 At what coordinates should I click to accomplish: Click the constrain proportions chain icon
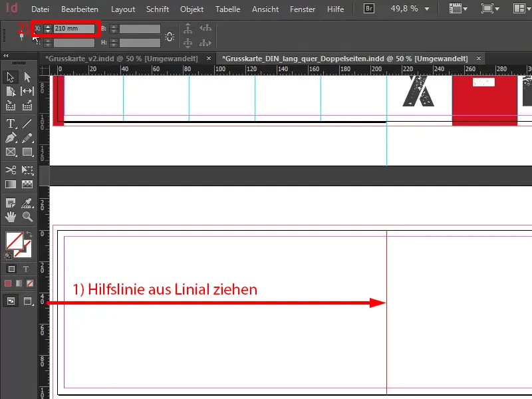pos(170,37)
